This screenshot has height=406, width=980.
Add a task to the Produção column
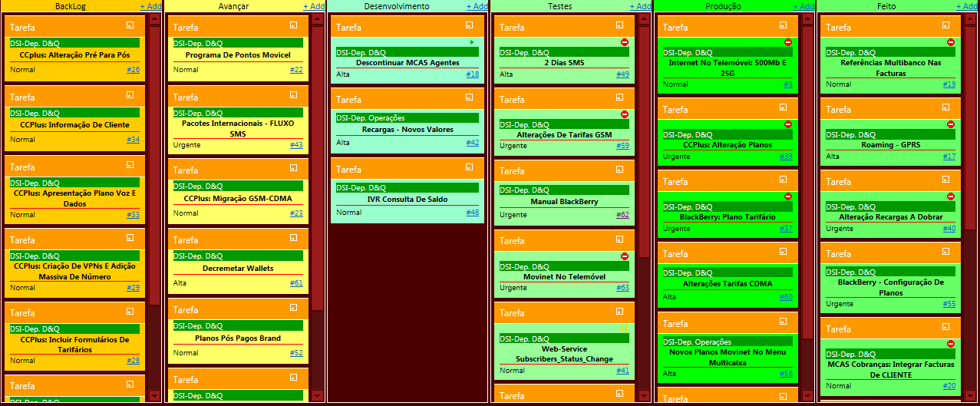[x=803, y=6]
